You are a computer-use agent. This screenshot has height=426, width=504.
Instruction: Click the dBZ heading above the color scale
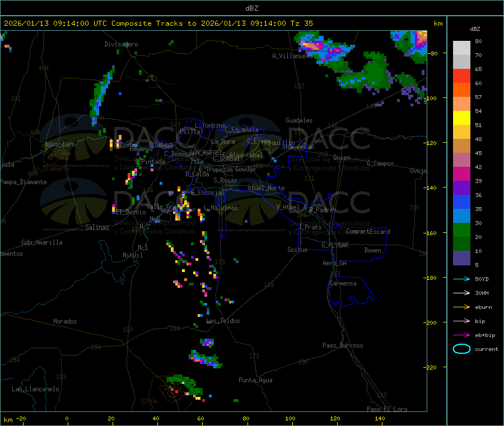(x=475, y=29)
